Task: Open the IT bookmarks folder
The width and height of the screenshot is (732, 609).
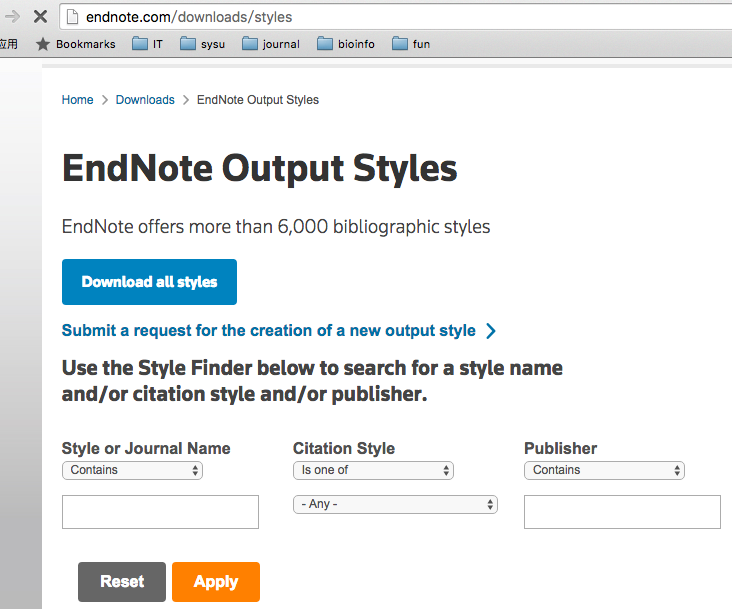Action: (148, 44)
